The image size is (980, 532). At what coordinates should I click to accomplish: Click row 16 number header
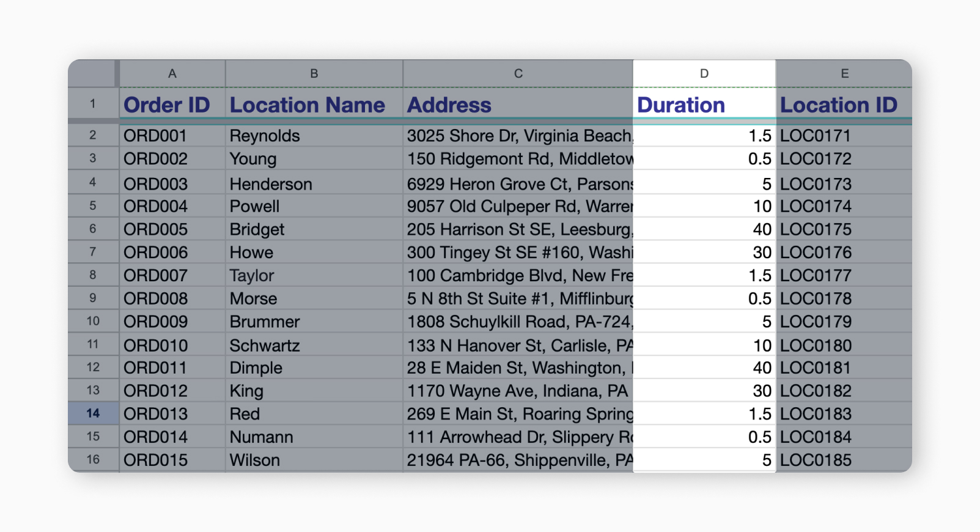point(93,459)
